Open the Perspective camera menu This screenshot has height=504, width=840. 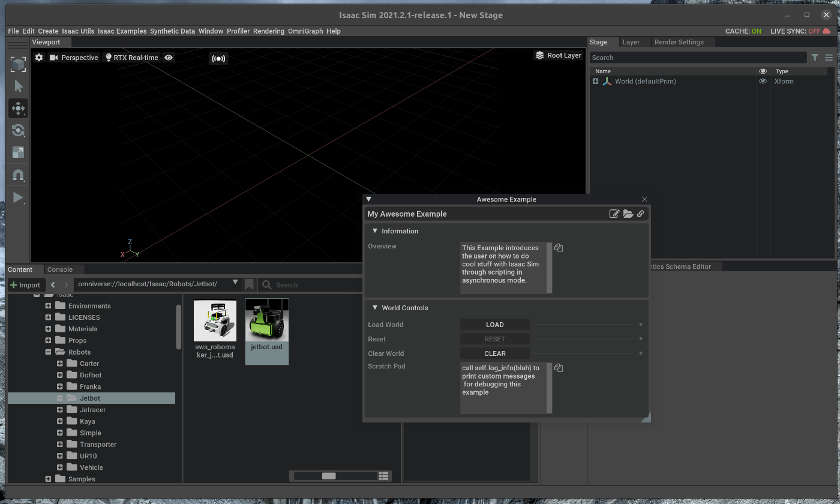(74, 58)
